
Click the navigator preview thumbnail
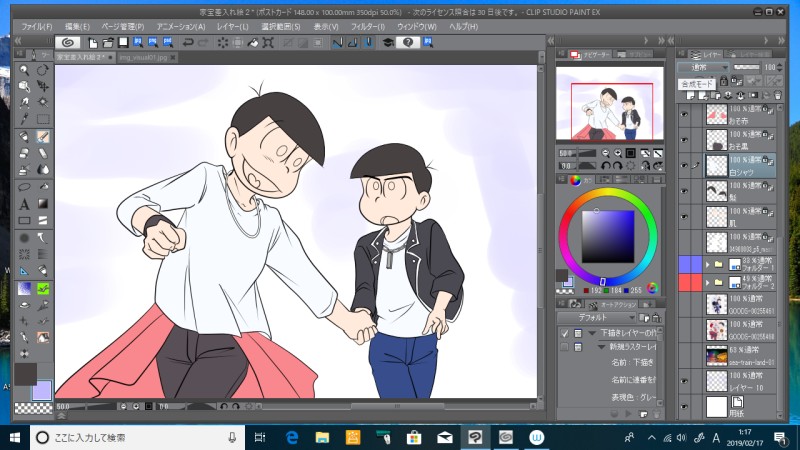click(x=610, y=104)
